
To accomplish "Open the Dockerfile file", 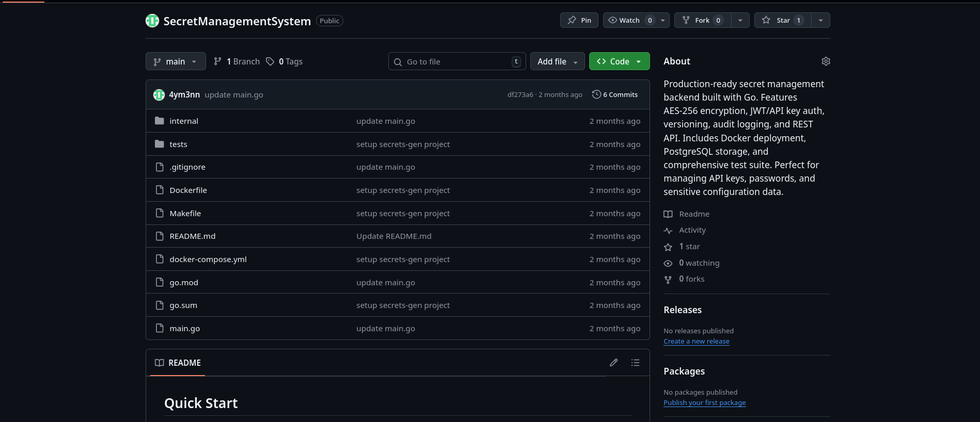I will (x=188, y=190).
